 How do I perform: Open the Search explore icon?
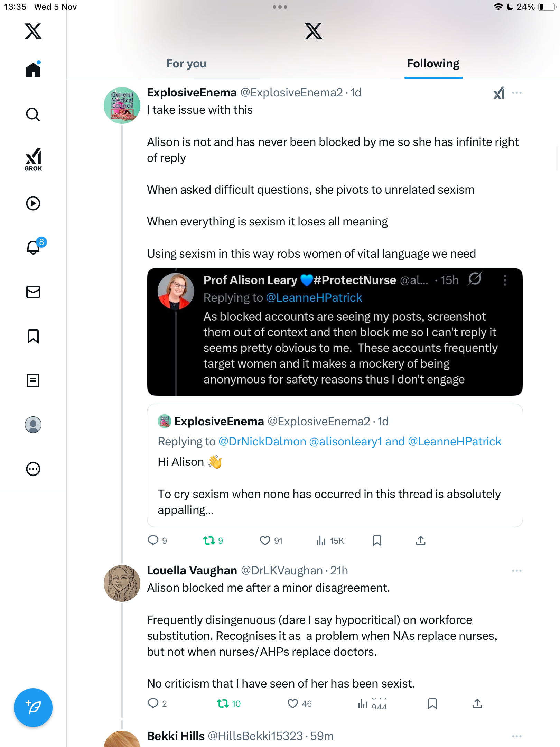[33, 114]
